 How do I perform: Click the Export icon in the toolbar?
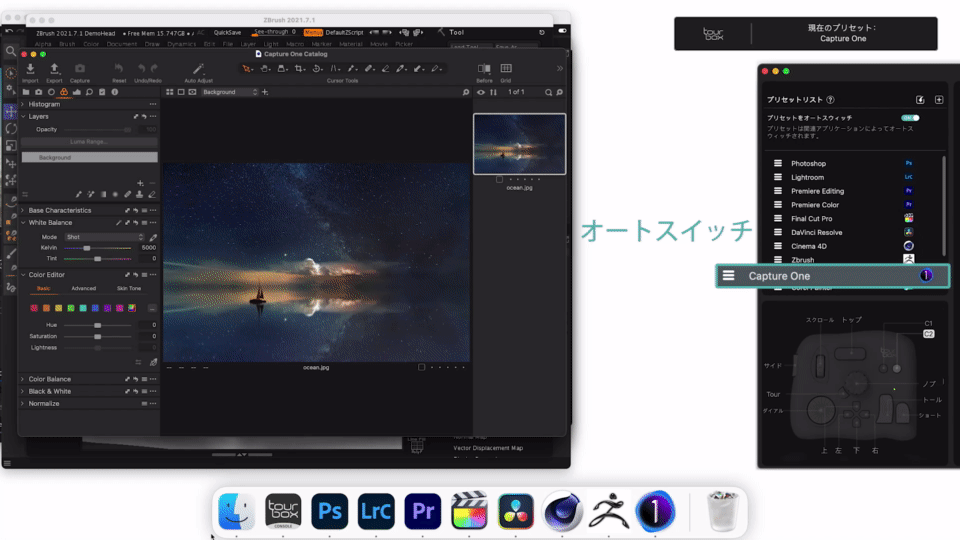[x=54, y=69]
